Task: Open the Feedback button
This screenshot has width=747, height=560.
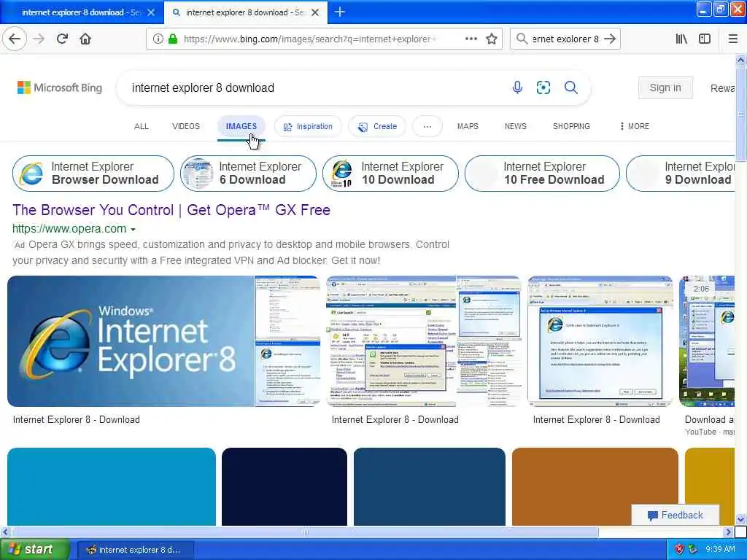Action: pos(675,516)
